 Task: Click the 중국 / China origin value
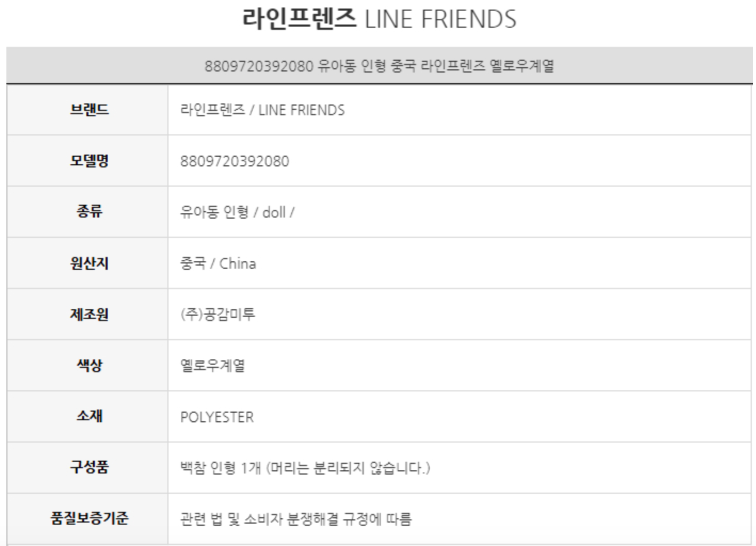(x=218, y=263)
